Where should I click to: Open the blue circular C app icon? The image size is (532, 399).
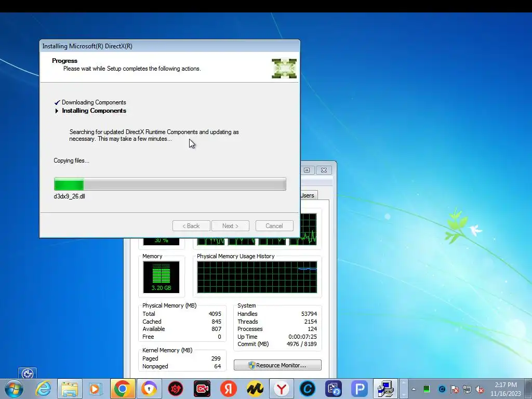[x=308, y=389]
